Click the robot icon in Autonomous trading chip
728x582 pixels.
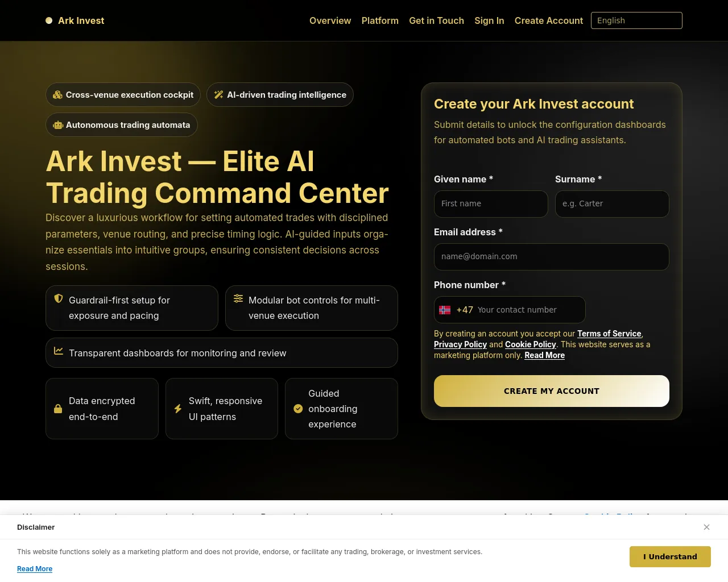[x=58, y=125]
